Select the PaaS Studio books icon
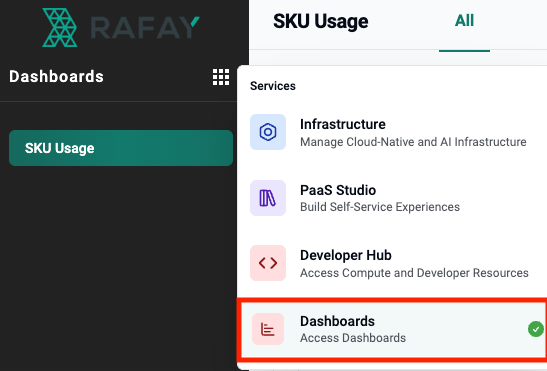 tap(268, 198)
